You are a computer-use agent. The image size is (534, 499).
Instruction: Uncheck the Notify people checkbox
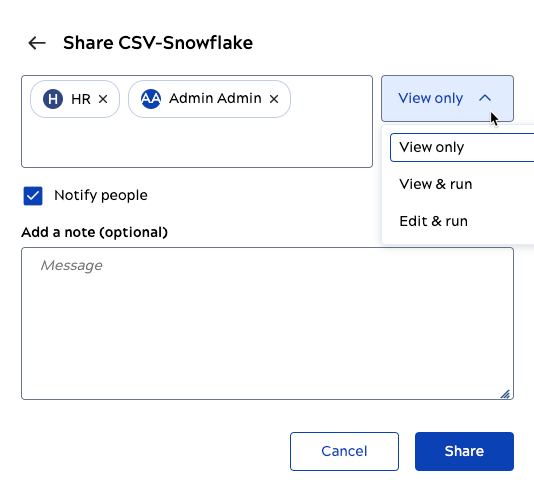click(x=33, y=196)
